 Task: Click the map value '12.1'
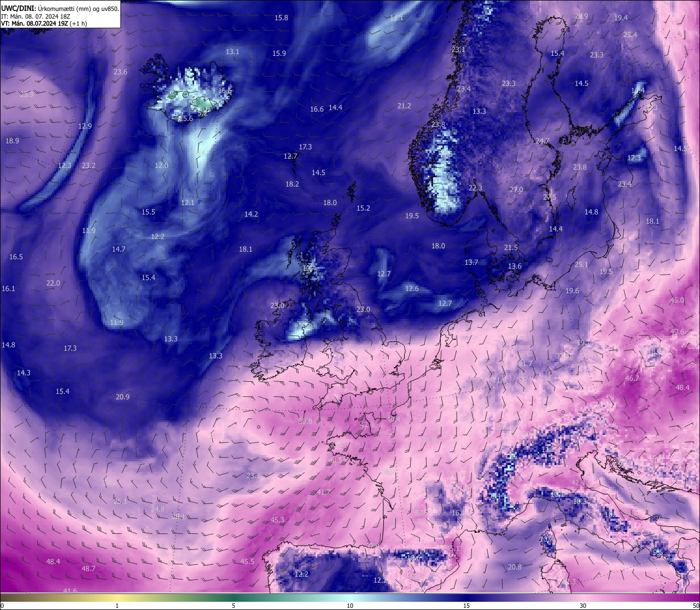coord(188,203)
